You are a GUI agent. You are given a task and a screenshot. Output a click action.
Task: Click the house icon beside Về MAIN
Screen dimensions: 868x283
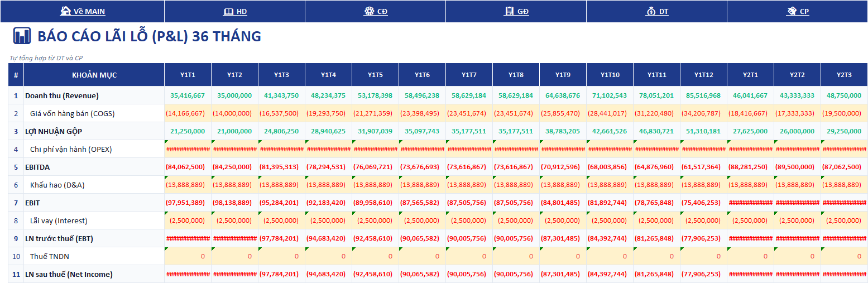coord(65,11)
